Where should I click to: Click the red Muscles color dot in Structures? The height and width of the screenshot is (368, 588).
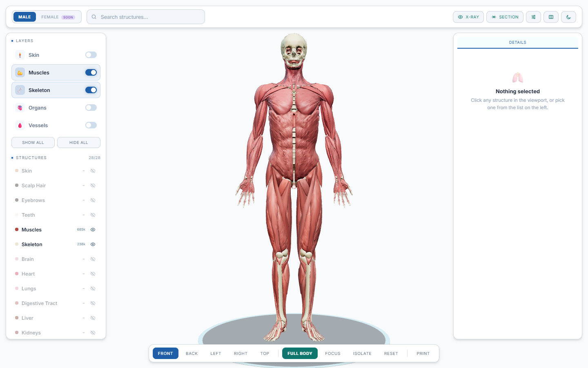pyautogui.click(x=17, y=229)
